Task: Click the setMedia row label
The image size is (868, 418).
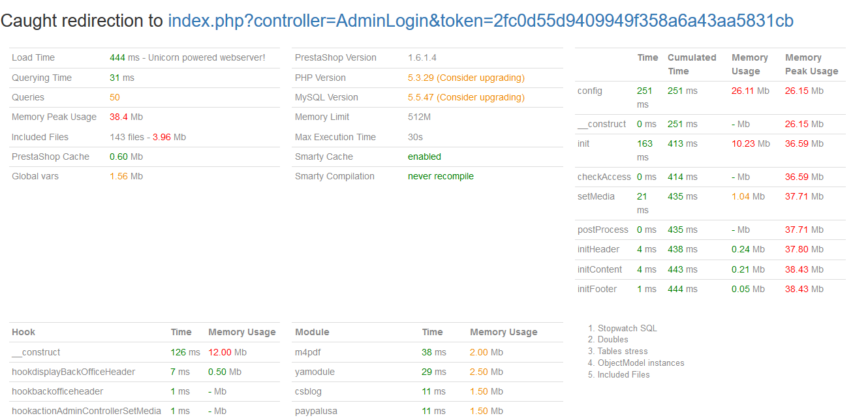Action: [596, 196]
